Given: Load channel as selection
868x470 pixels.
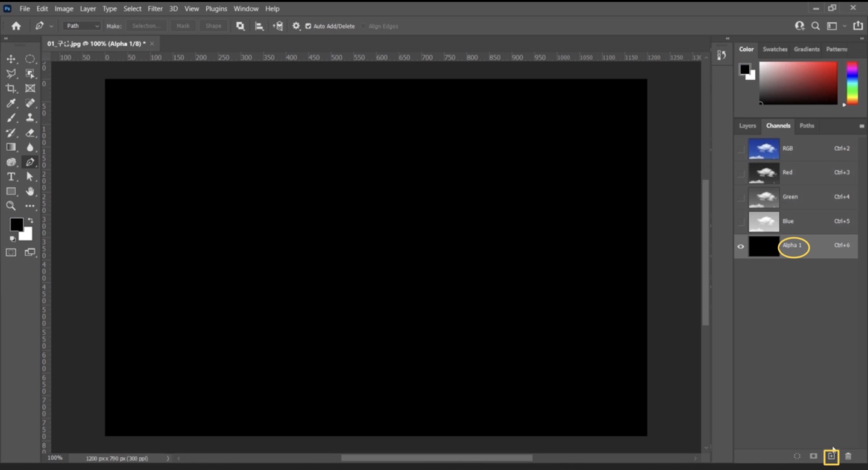Looking at the screenshot, I should coord(797,457).
